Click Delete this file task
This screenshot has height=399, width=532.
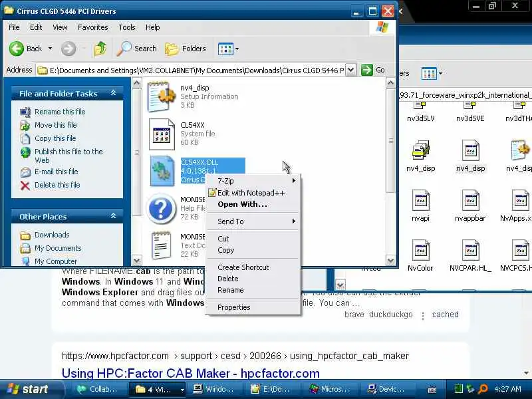tap(57, 185)
